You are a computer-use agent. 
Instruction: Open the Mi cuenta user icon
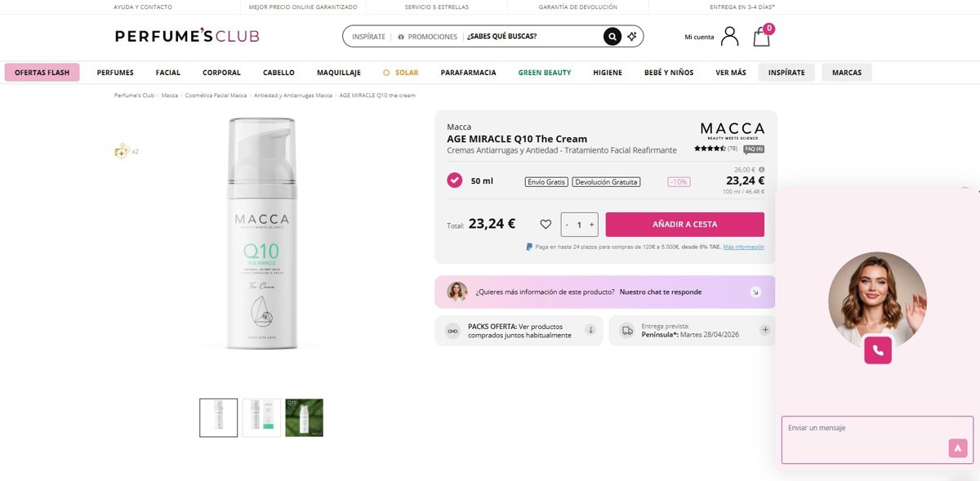pos(729,36)
